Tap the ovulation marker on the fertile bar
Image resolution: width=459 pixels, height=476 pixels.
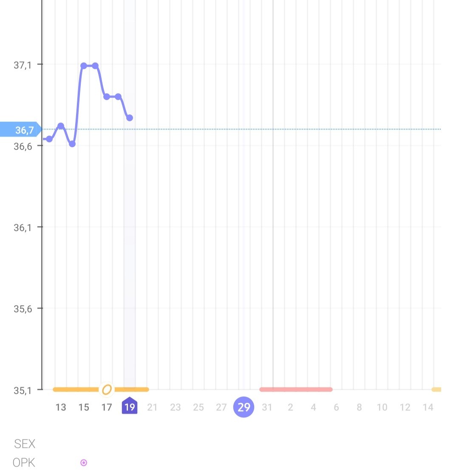[x=107, y=389]
